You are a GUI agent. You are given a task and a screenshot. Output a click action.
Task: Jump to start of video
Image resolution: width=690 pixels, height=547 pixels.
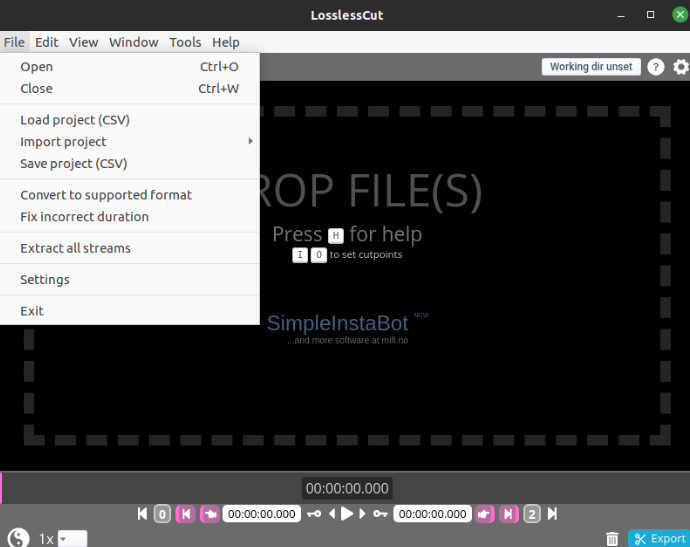[142, 514]
